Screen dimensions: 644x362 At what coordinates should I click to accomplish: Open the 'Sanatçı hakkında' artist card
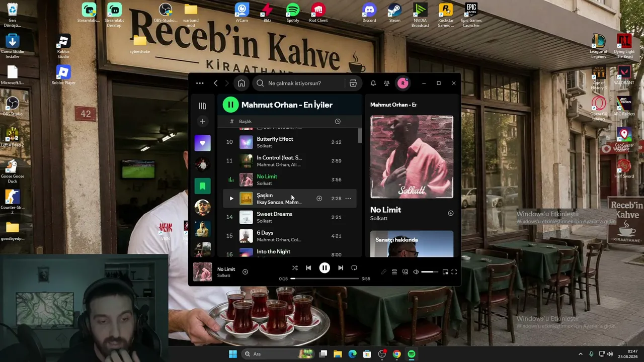[x=412, y=244]
